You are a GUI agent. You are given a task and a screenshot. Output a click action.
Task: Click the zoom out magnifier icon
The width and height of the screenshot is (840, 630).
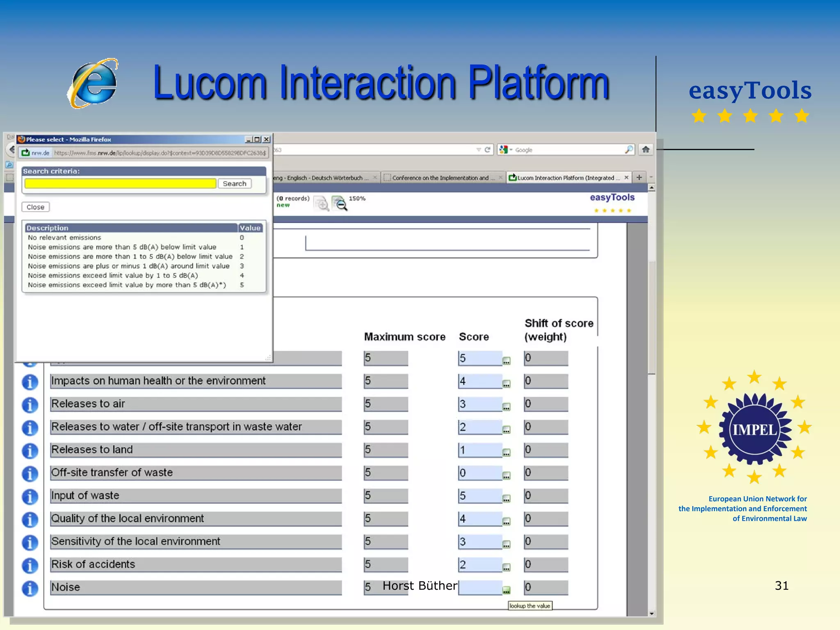pyautogui.click(x=340, y=203)
